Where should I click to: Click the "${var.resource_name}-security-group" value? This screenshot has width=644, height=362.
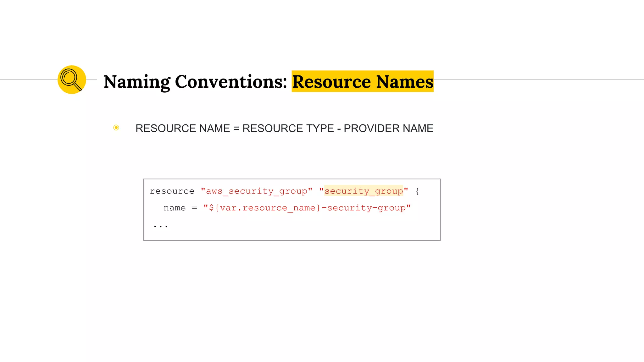[307, 208]
